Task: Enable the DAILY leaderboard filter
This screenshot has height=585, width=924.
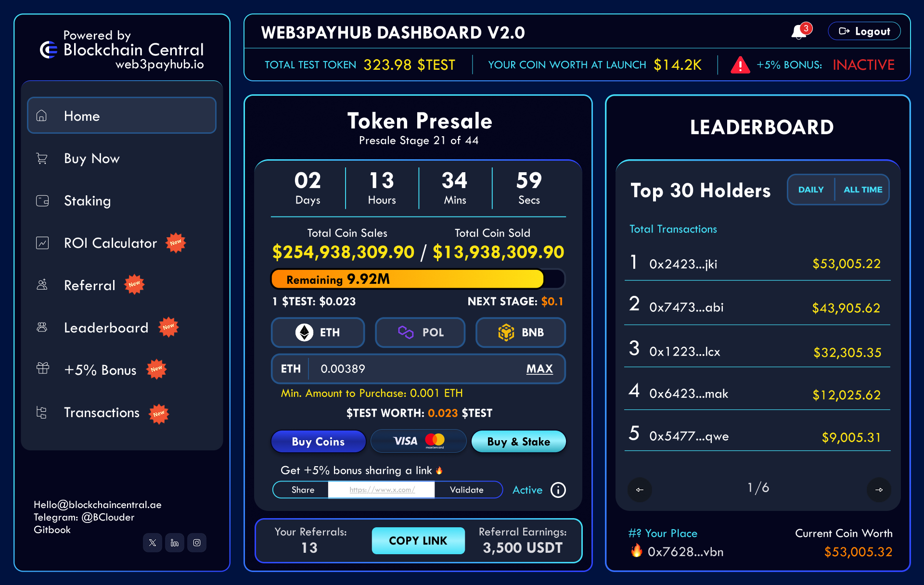Action: (811, 190)
